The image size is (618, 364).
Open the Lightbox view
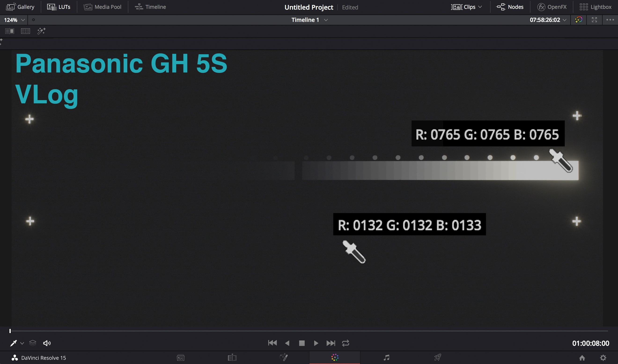click(596, 7)
